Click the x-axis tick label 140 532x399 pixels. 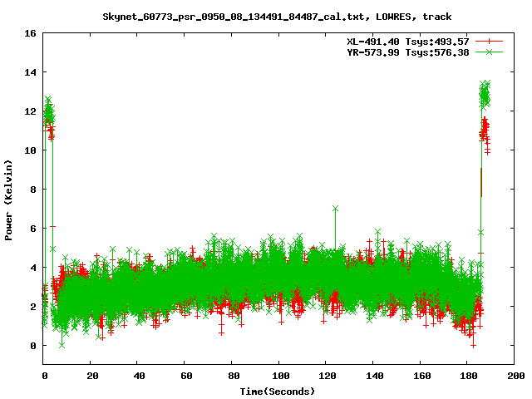pos(375,376)
